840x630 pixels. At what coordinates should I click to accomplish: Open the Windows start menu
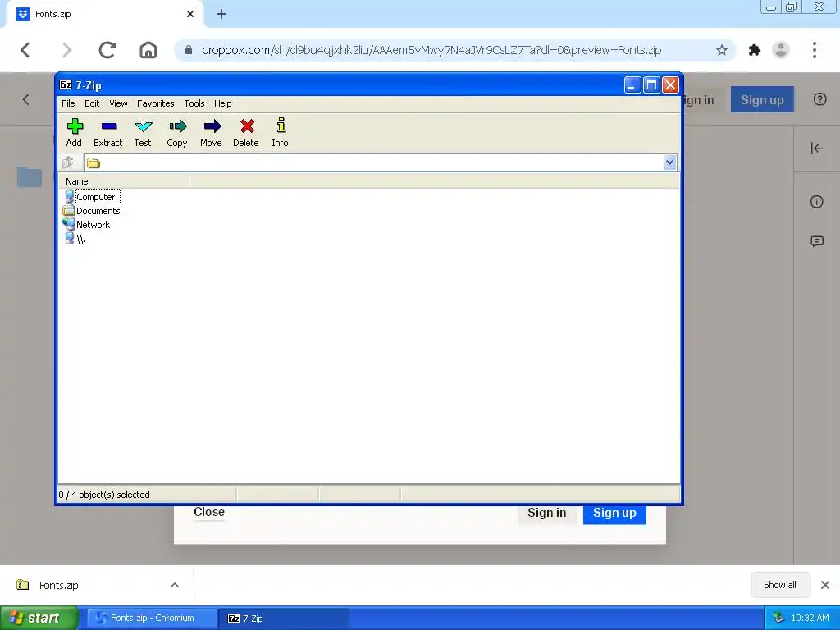tap(39, 618)
